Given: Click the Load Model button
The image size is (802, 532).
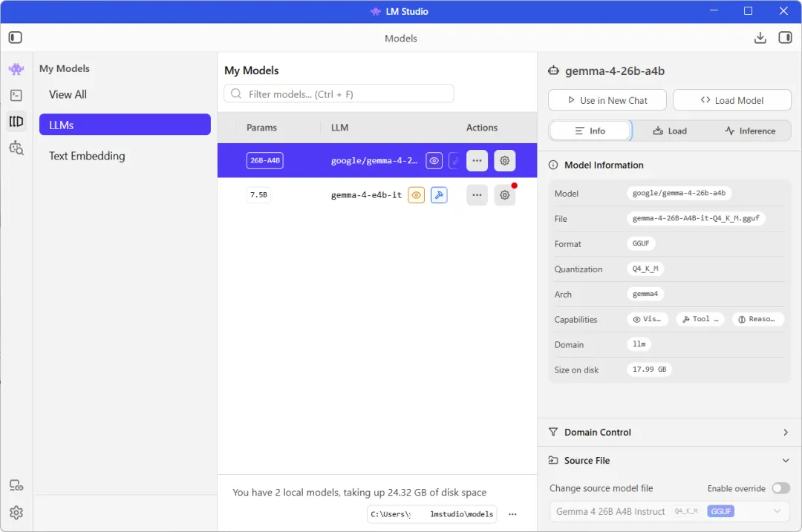Looking at the screenshot, I should coord(732,100).
